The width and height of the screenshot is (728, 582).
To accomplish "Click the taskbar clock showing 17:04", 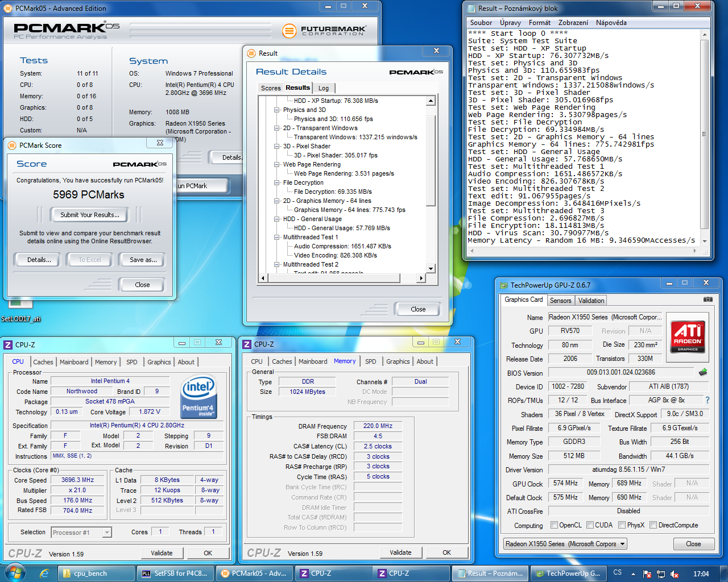I will click(701, 574).
